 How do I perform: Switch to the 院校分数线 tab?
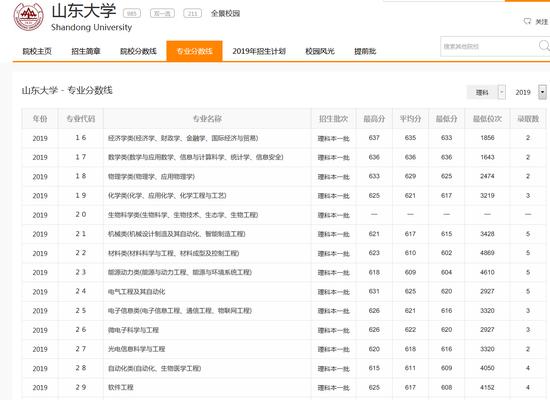tap(138, 51)
